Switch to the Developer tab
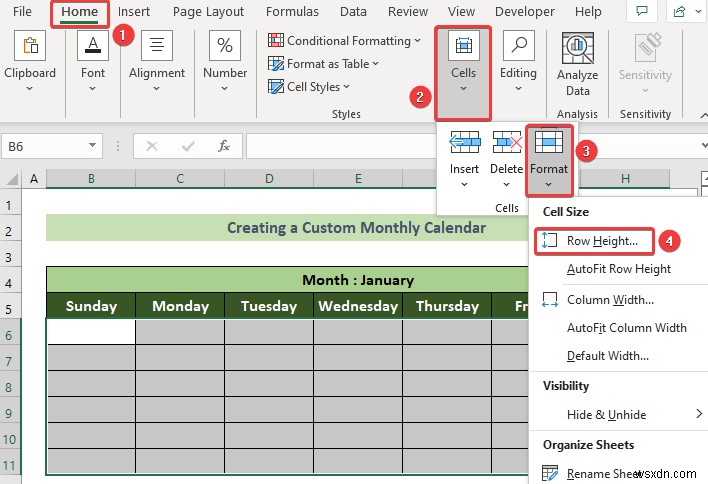Image resolution: width=708 pixels, height=484 pixels. 525,11
